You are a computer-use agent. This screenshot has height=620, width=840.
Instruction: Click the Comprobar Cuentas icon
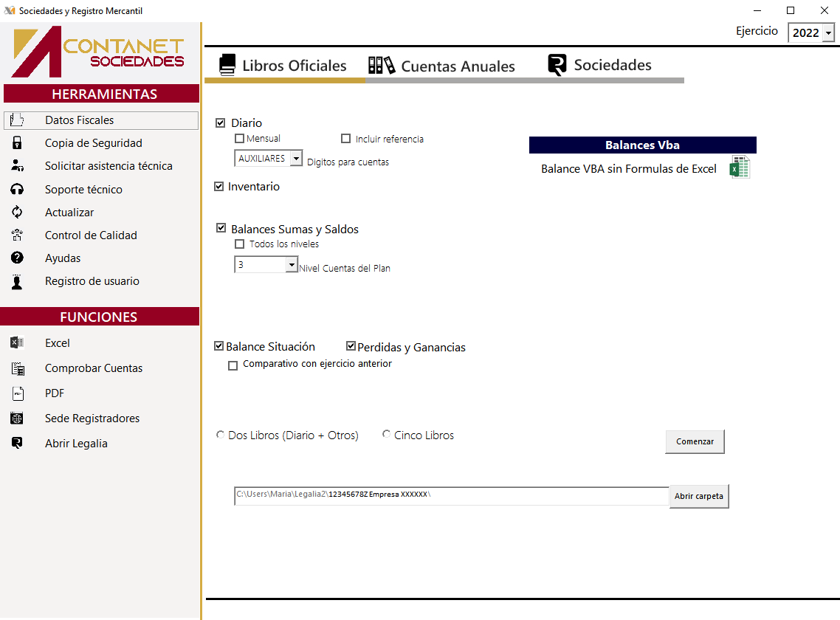18,368
